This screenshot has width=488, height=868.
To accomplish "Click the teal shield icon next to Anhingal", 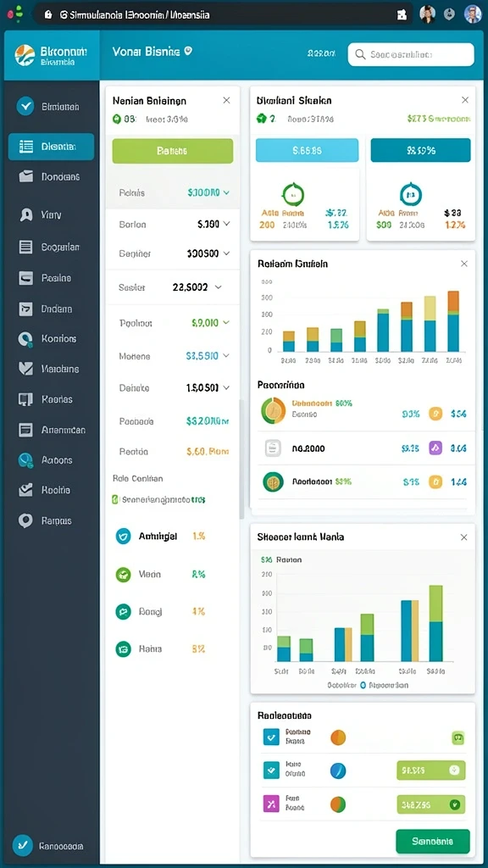I will pos(123,536).
